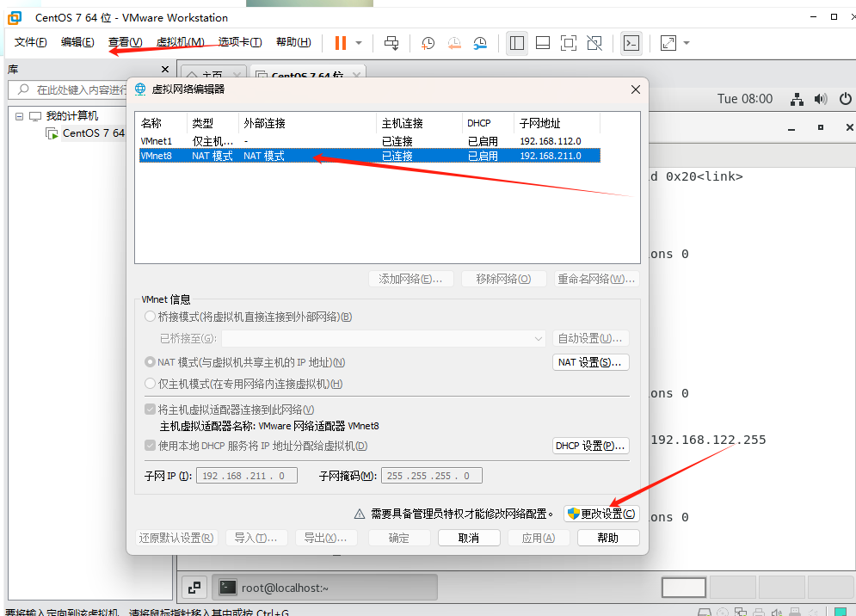Select the VMnet1 row in the network list
856x616 pixels.
(370, 141)
